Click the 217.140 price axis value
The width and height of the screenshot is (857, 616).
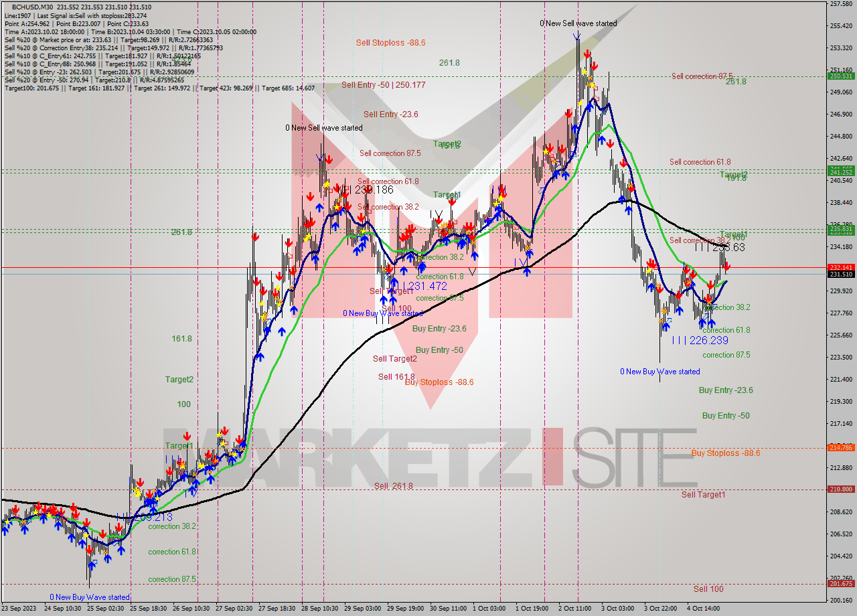click(841, 424)
